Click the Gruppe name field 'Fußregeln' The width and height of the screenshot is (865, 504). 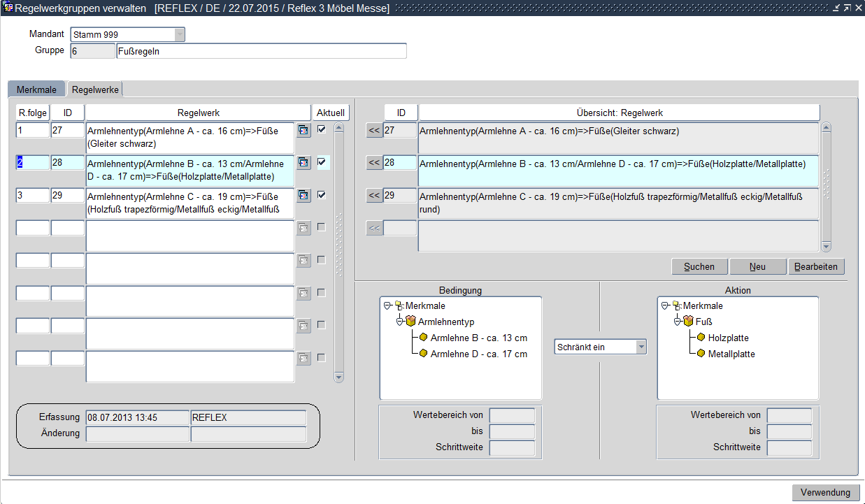coord(260,51)
